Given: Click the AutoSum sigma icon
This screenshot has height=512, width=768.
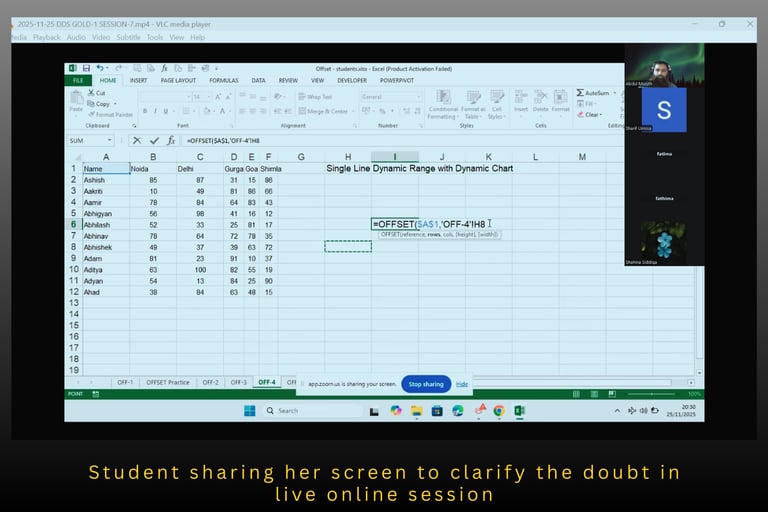Looking at the screenshot, I should pyautogui.click(x=580, y=93).
